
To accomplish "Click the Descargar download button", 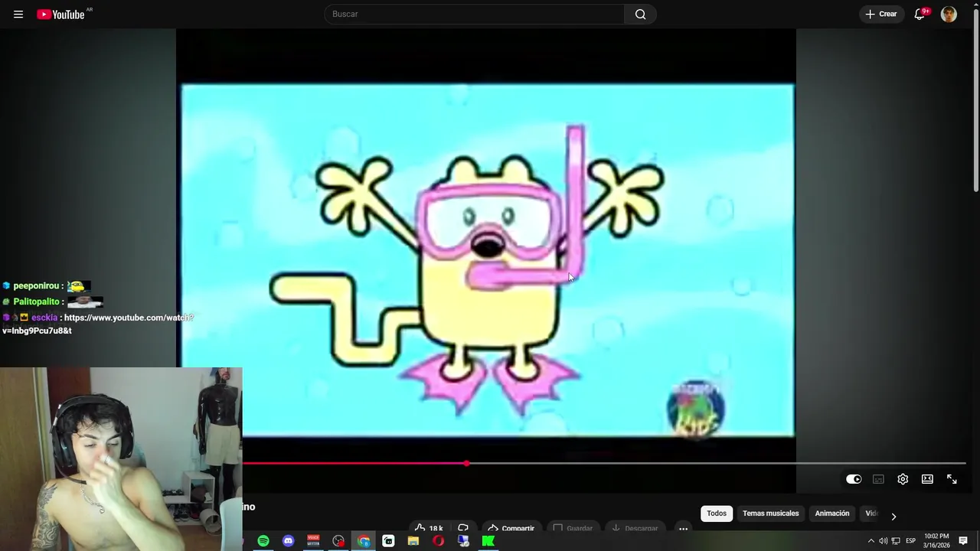I will [x=635, y=528].
